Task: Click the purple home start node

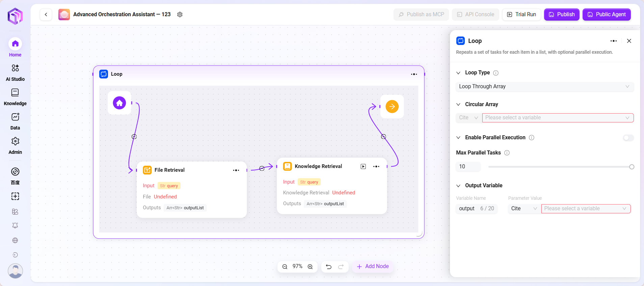Action: (119, 103)
